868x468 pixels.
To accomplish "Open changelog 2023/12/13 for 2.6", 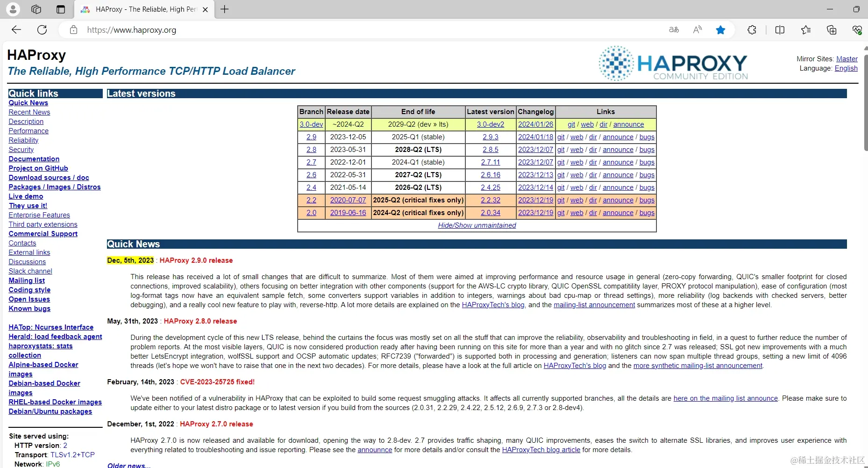I will [535, 175].
